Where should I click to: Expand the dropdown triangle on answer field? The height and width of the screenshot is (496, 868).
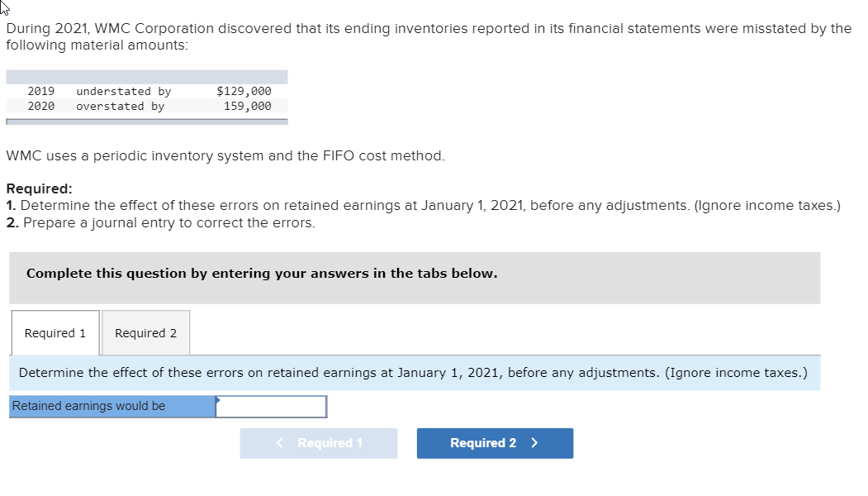click(x=219, y=400)
